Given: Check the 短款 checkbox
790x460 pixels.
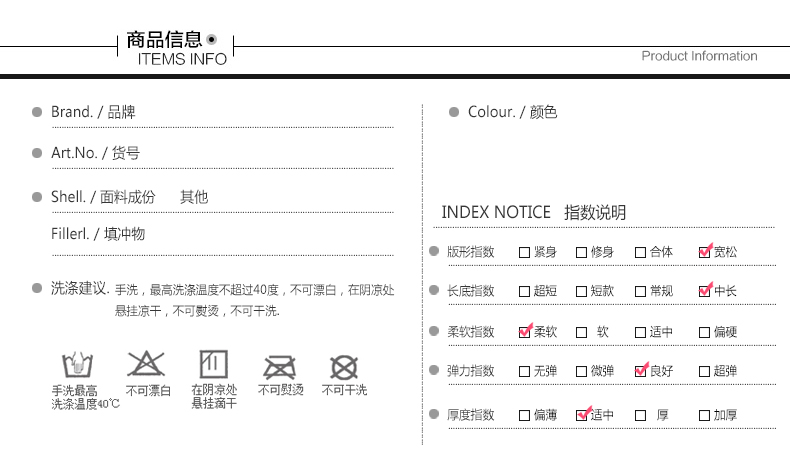Looking at the screenshot, I should coord(581,291).
